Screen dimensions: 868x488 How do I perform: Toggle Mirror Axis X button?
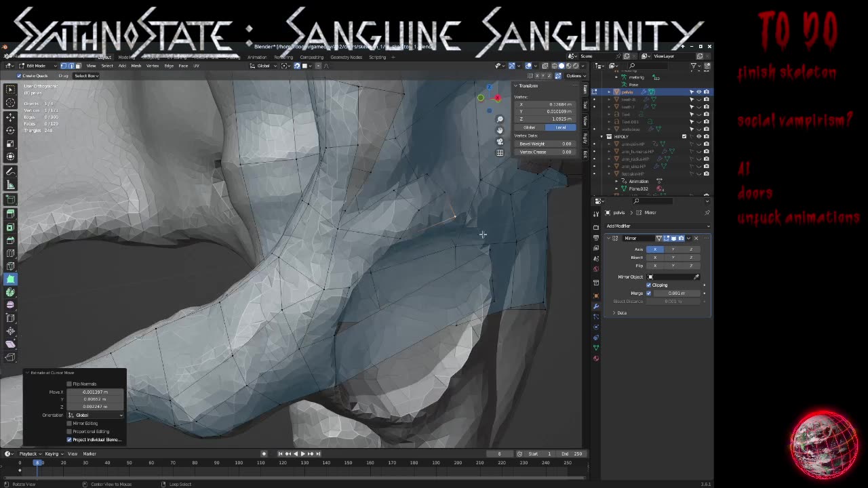[x=655, y=249]
